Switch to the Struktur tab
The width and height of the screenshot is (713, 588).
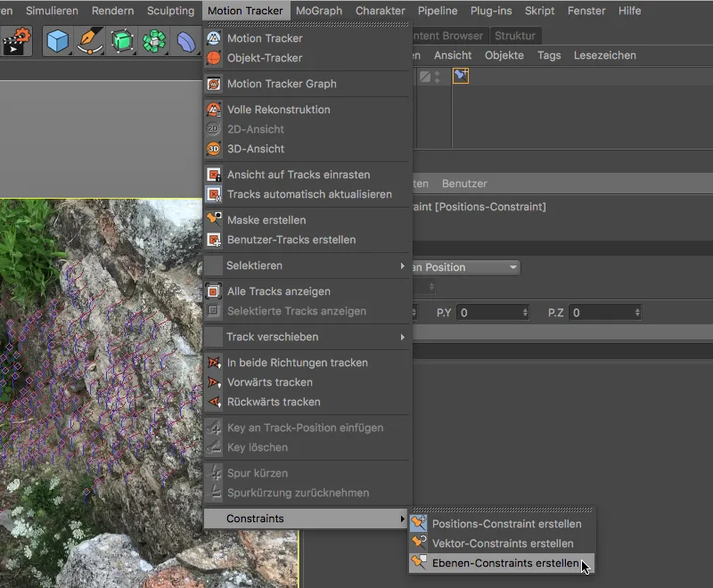515,36
